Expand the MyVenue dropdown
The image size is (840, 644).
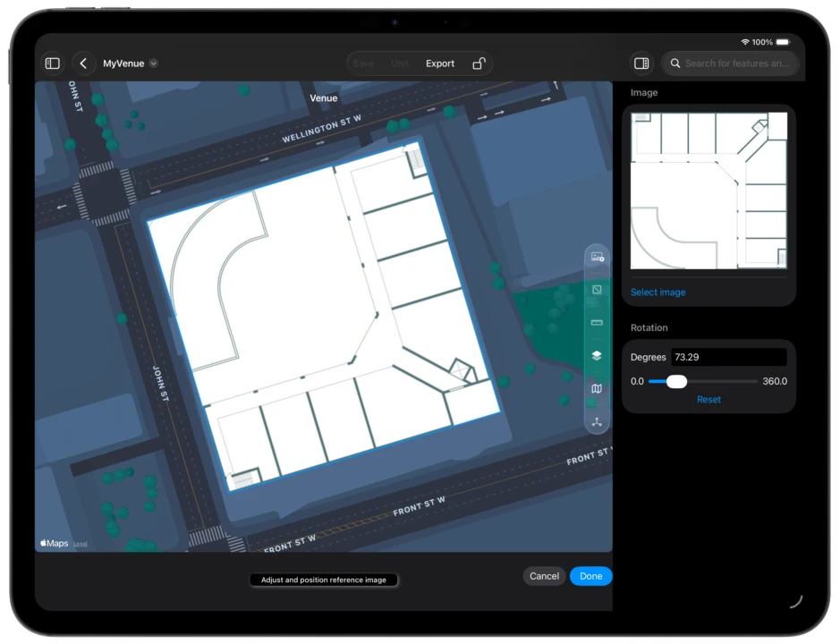pyautogui.click(x=154, y=64)
